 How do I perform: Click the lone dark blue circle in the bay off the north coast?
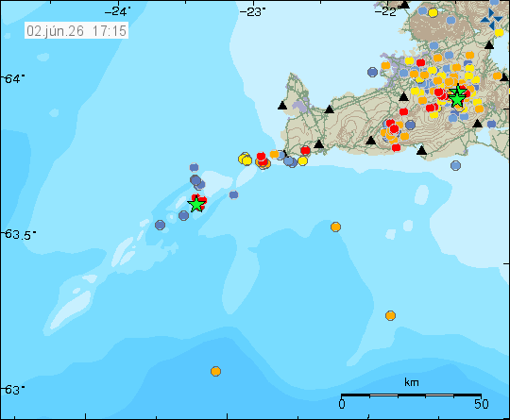pyautogui.click(x=372, y=72)
